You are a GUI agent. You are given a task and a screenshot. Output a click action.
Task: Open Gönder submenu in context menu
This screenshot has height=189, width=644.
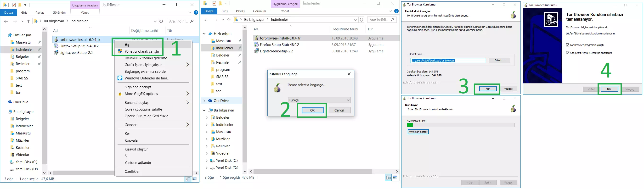(x=153, y=125)
